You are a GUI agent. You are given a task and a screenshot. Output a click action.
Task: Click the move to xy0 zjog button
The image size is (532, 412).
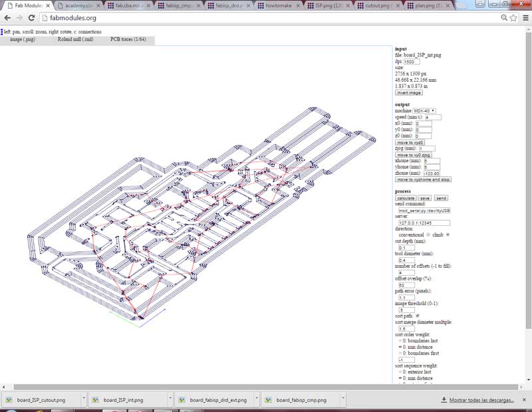tap(413, 155)
